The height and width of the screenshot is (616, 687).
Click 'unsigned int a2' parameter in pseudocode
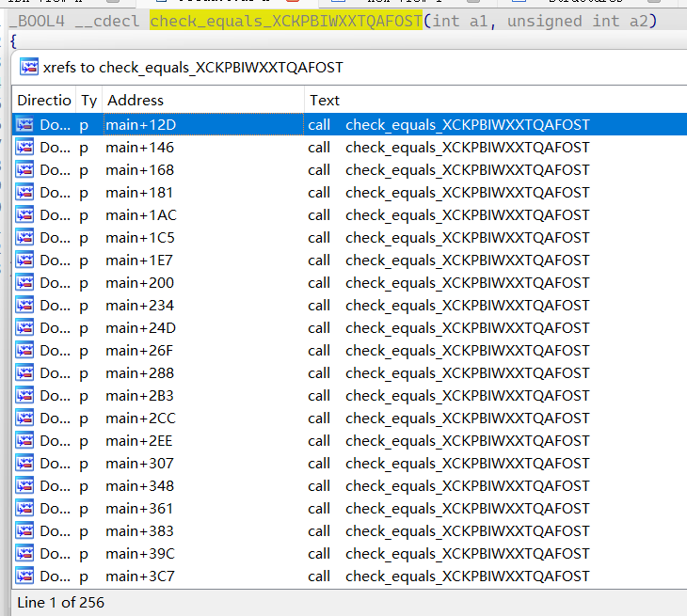pyautogui.click(x=577, y=21)
